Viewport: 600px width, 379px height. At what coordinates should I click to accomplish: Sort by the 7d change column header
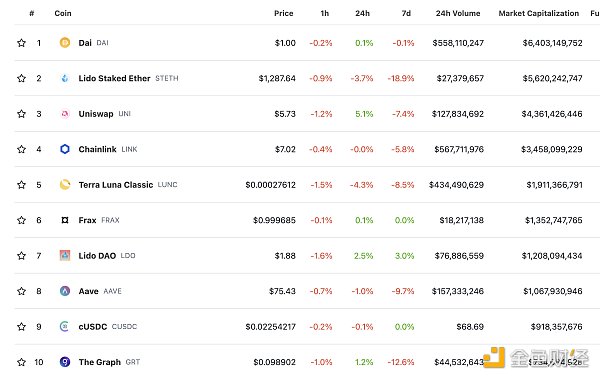click(406, 13)
